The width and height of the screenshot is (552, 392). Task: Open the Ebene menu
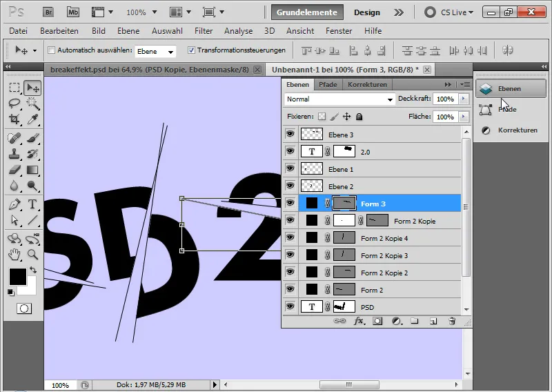coord(128,31)
